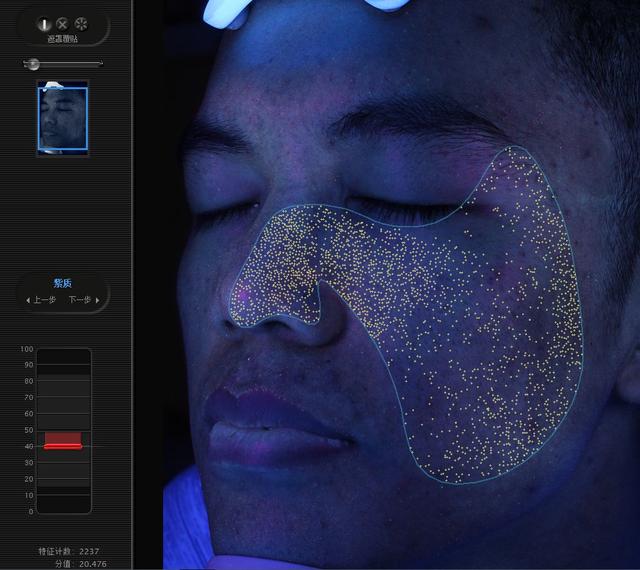The width and height of the screenshot is (640, 570).
Task: Click the round X mask icon
Action: click(x=62, y=24)
